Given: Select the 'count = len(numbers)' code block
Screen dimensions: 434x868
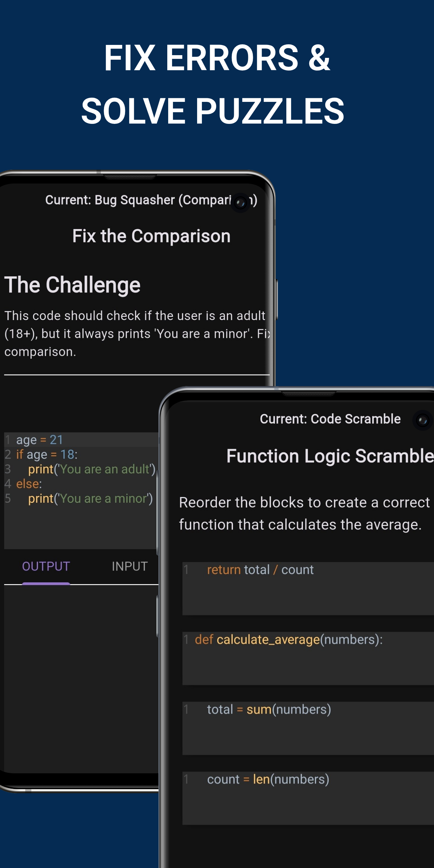Looking at the screenshot, I should click(268, 779).
